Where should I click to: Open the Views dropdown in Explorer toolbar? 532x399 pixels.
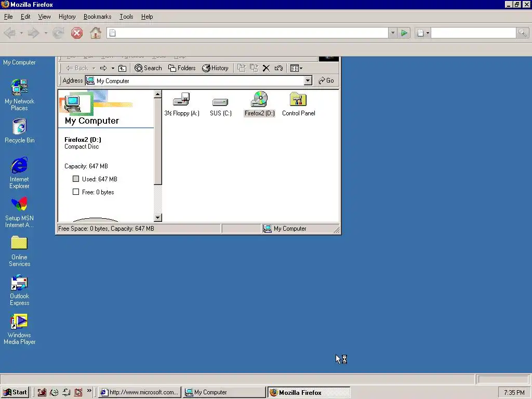click(x=296, y=68)
